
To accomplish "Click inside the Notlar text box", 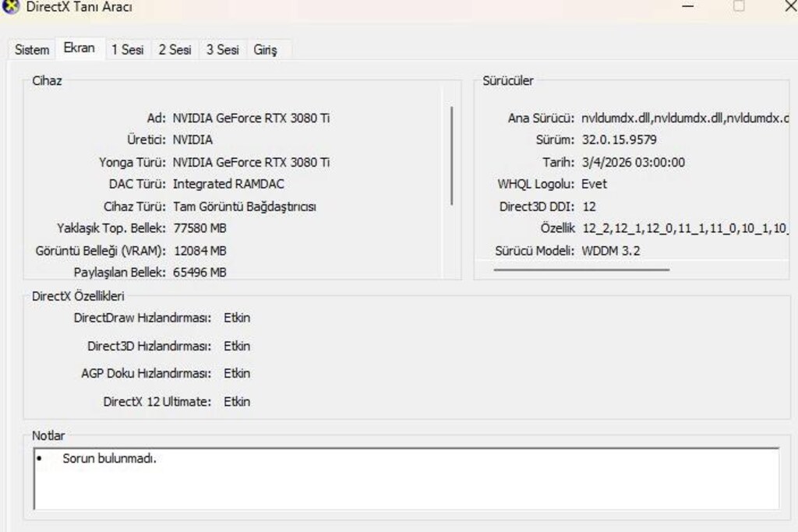I will point(407,478).
